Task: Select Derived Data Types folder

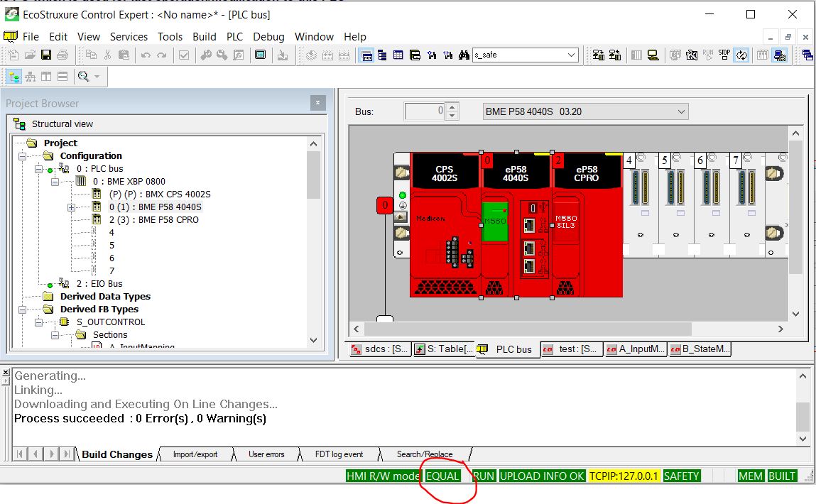Action: pyautogui.click(x=105, y=297)
